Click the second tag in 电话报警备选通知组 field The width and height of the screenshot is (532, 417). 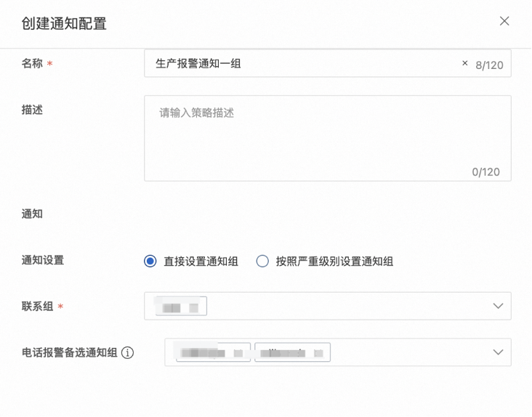[292, 353]
